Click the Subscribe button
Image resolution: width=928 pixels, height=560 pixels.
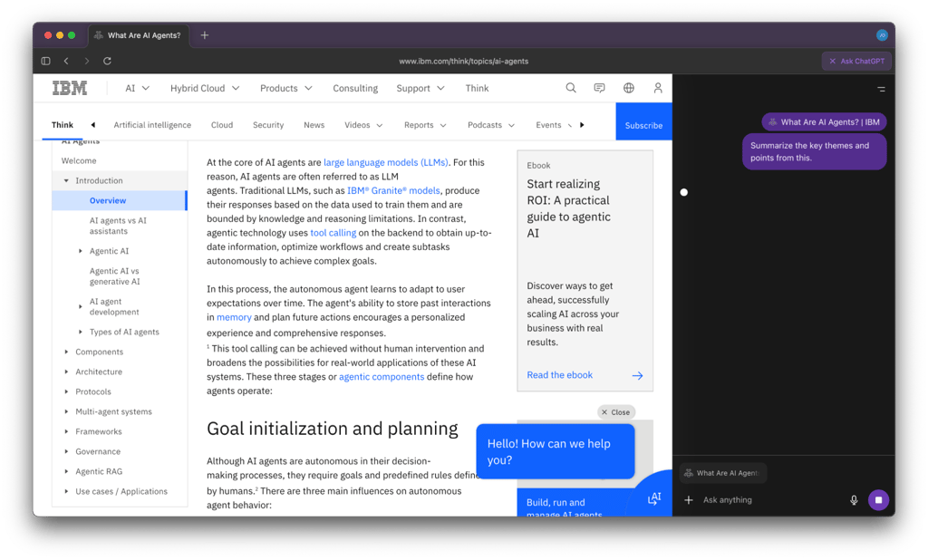(644, 122)
